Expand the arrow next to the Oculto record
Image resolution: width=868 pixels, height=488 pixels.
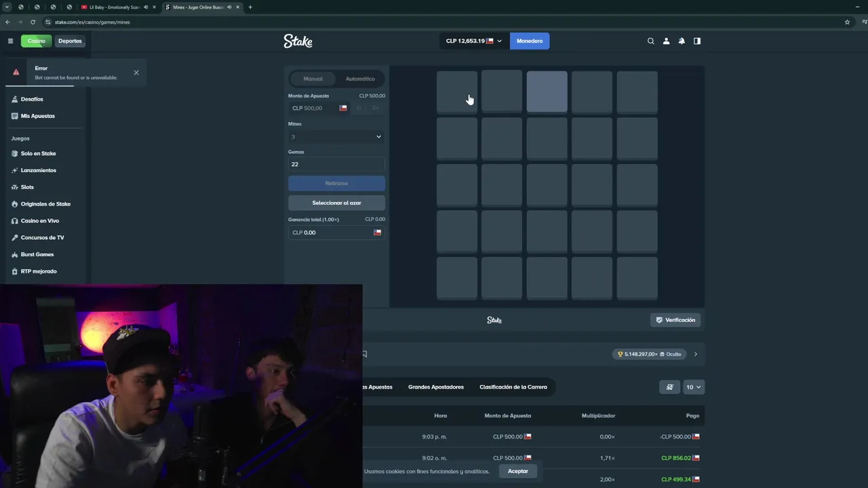[695, 354]
